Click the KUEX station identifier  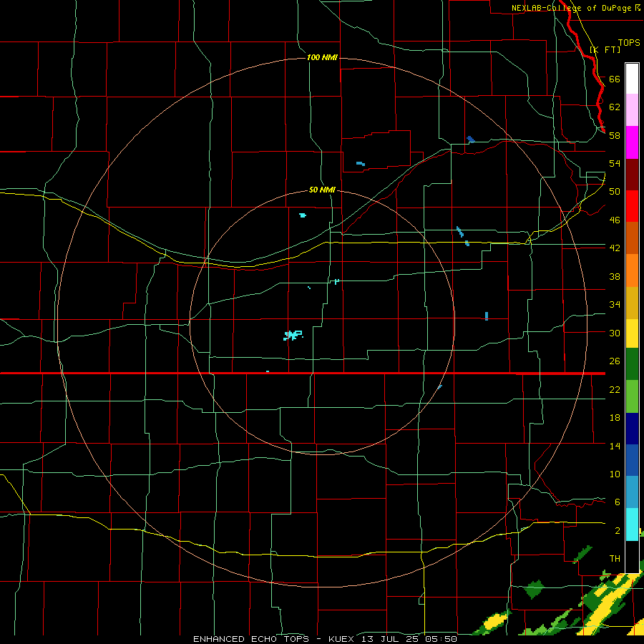click(x=343, y=639)
